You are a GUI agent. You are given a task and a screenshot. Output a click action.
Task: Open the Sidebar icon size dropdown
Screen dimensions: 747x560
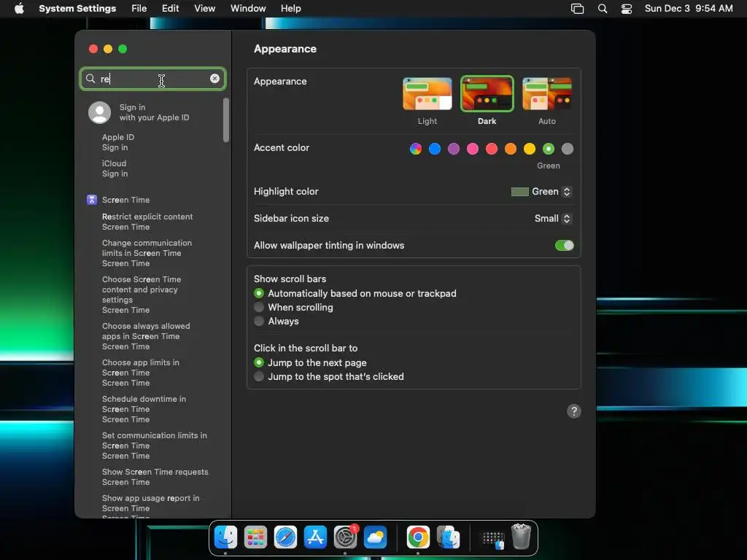coord(553,219)
